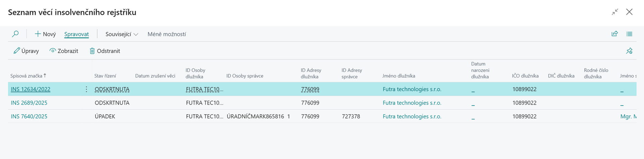Screen dimensions: 644x159
Task: Collapse the dialog with minimize arrows
Action: pyautogui.click(x=615, y=12)
